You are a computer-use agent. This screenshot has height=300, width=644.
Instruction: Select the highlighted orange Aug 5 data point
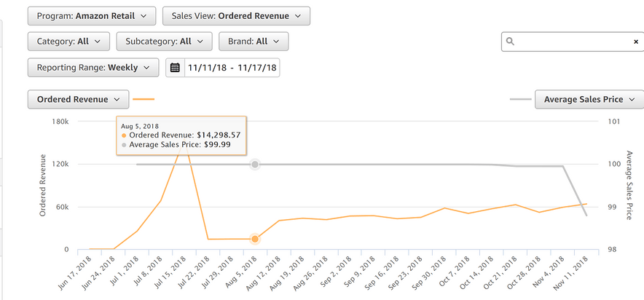[255, 239]
